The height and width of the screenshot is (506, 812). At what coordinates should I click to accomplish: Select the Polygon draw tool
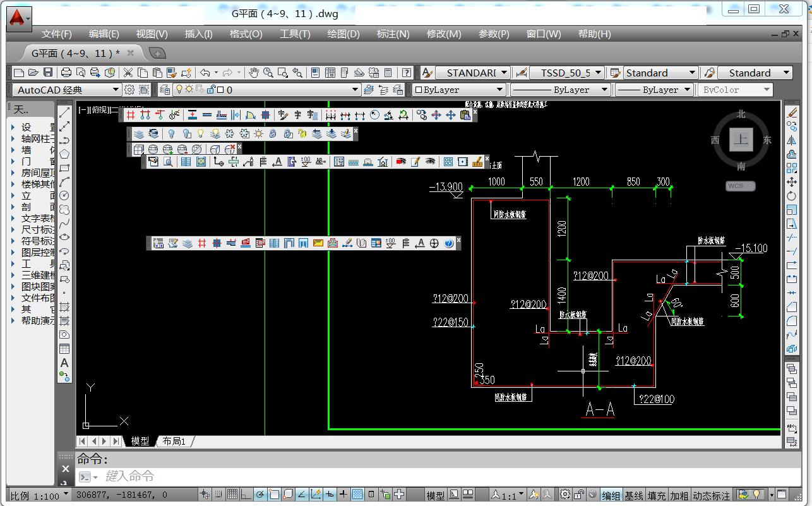[64, 154]
